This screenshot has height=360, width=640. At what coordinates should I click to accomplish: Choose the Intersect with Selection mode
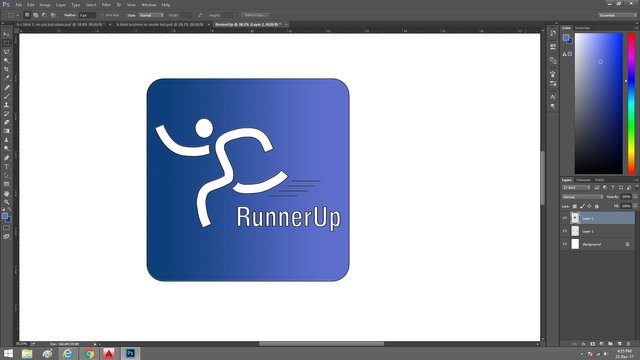click(53, 15)
